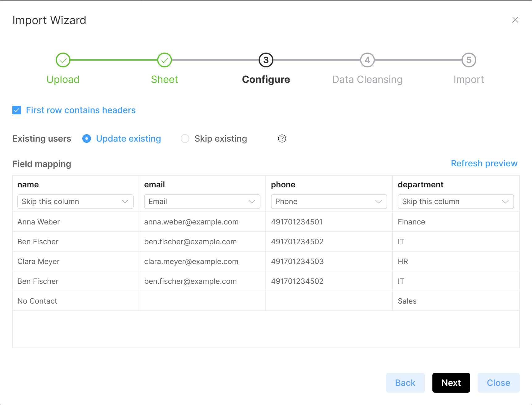This screenshot has height=405, width=532.
Task: Click the Finance department cell
Action: tap(456, 222)
